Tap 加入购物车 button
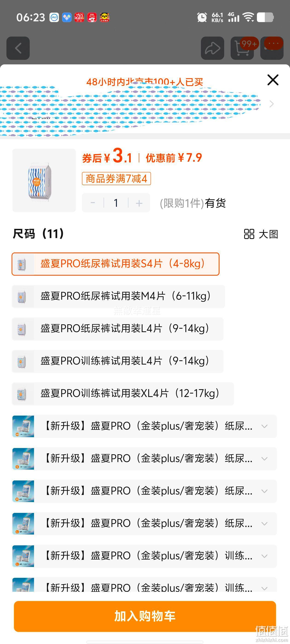The image size is (290, 644). 145,616
